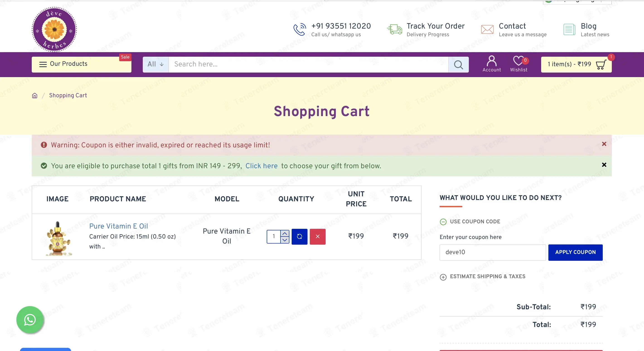
Task: Open the Blog latest news link
Action: coord(595,29)
